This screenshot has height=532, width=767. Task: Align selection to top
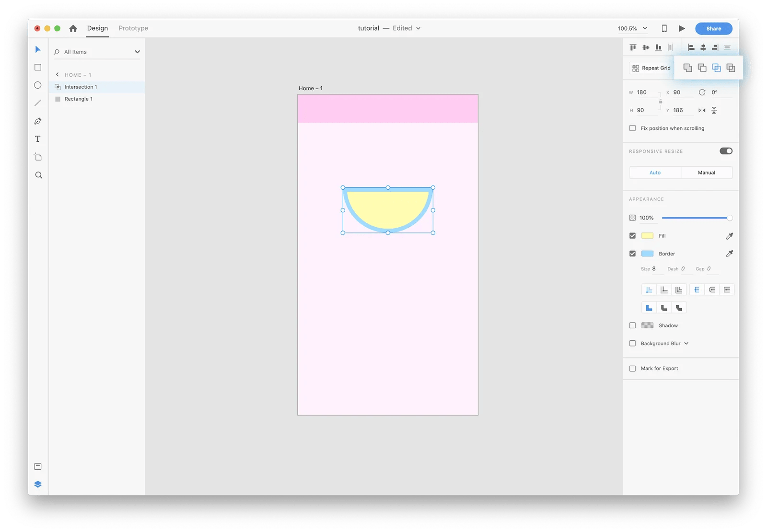click(x=633, y=47)
